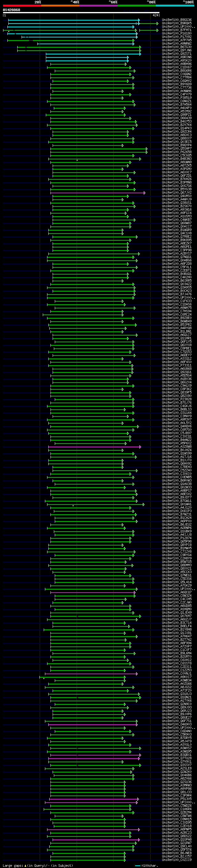Screen dimensions: 197x868
Task: Open hit UniRef100_B3PMN8
Action: 177,183
